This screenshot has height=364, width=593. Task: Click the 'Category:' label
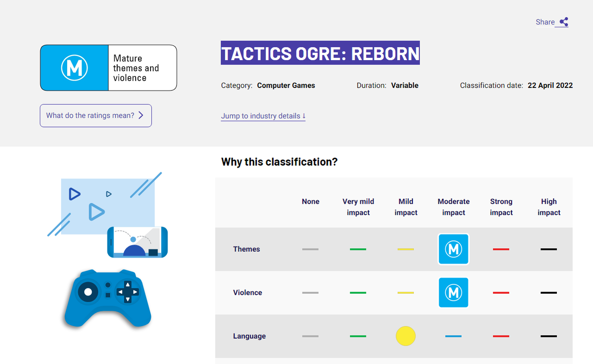tap(237, 85)
